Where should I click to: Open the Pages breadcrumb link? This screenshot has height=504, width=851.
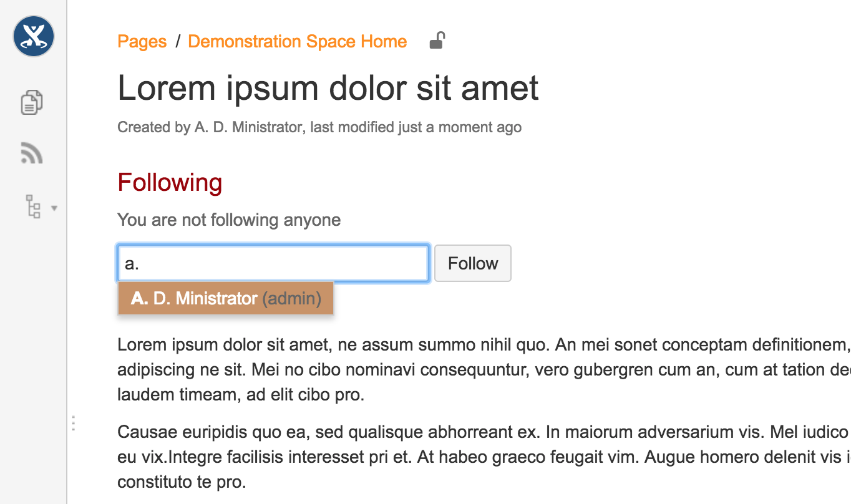[x=142, y=41]
